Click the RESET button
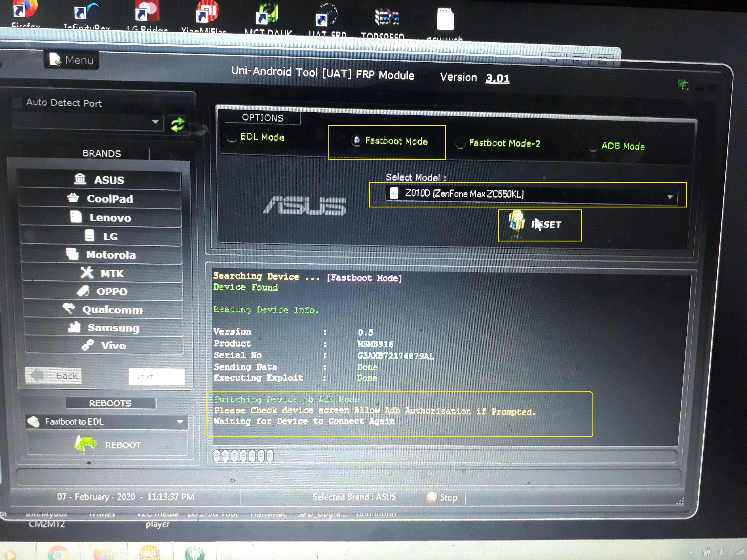 539,225
